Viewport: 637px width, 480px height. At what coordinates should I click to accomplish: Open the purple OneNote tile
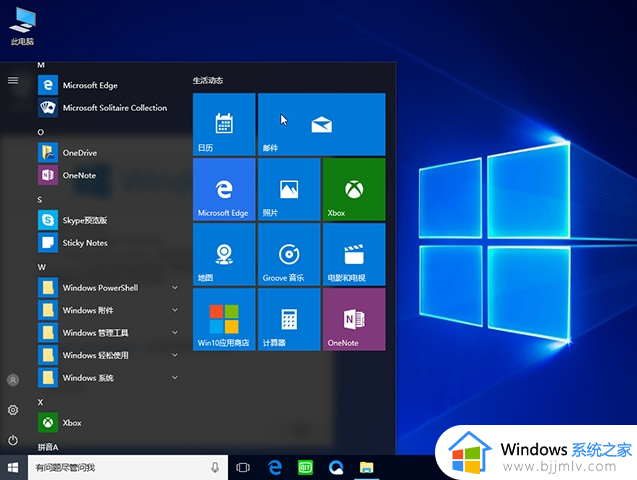[x=354, y=319]
